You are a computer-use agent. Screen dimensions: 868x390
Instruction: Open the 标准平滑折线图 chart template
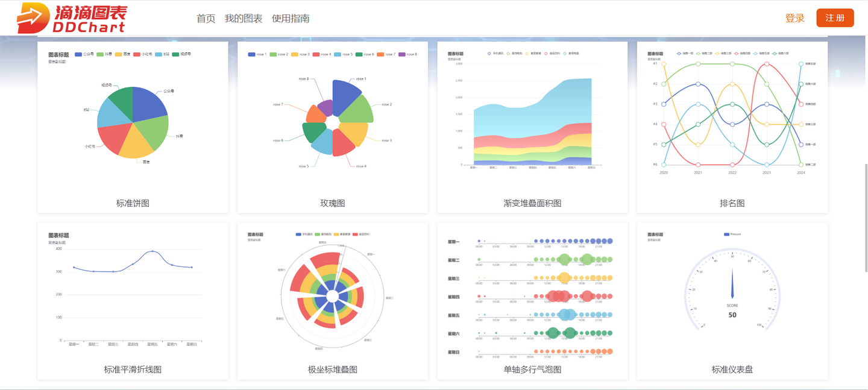click(x=132, y=370)
